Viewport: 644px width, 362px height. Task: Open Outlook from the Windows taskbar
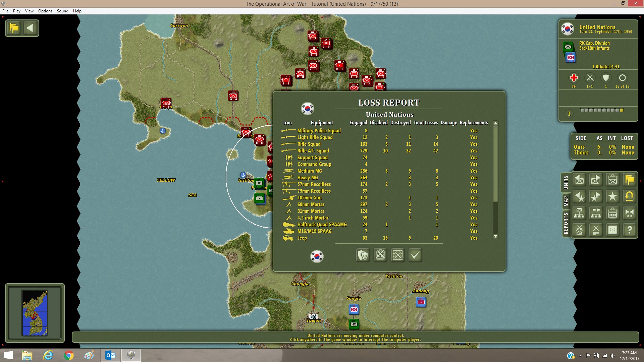click(110, 355)
